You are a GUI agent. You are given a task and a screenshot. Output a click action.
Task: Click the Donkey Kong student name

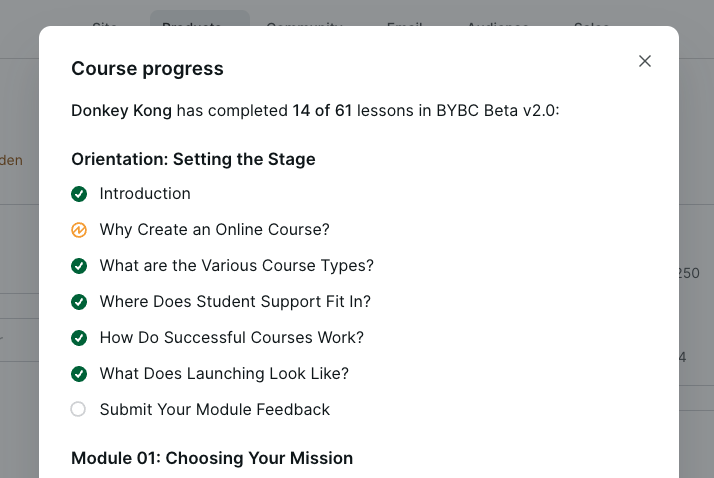[x=121, y=110]
